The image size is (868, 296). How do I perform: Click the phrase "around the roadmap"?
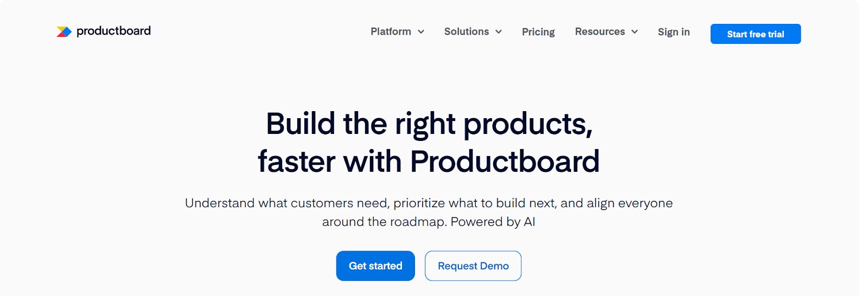[384, 222]
